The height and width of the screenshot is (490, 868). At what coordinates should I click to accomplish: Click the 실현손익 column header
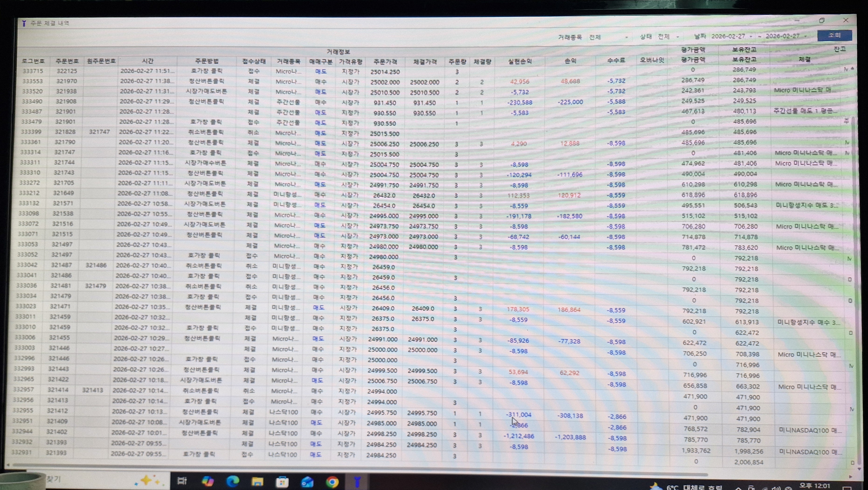click(x=520, y=61)
